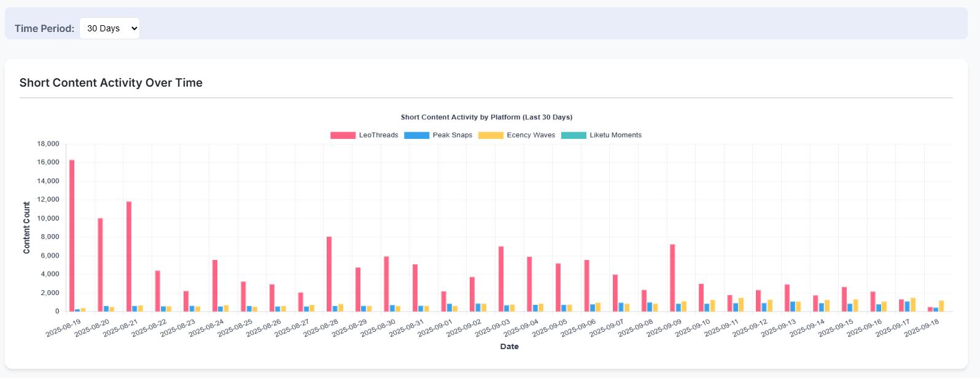980x378 pixels.
Task: Toggle LeoThreads series via legend label
Action: click(378, 135)
